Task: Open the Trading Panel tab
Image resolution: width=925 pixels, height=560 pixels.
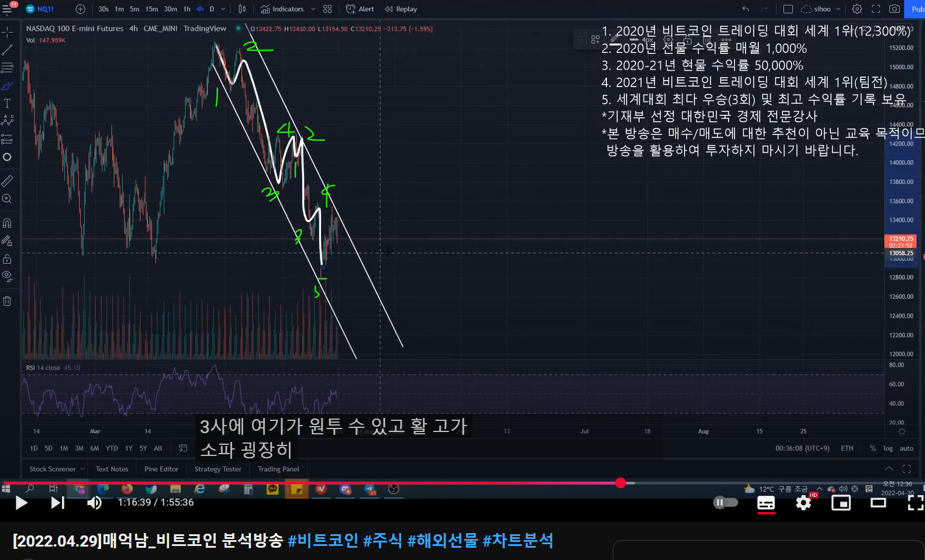Action: 278,469
